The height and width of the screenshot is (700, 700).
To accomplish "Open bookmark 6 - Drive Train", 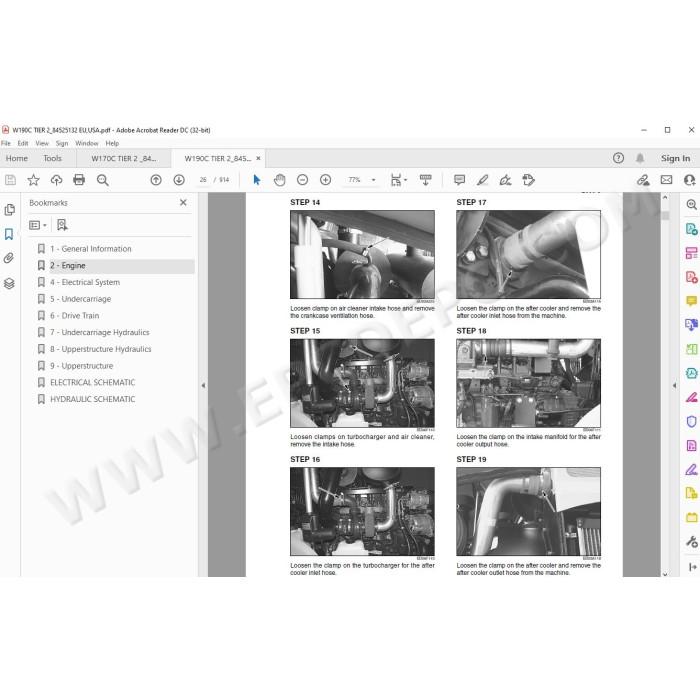I will coord(75,316).
